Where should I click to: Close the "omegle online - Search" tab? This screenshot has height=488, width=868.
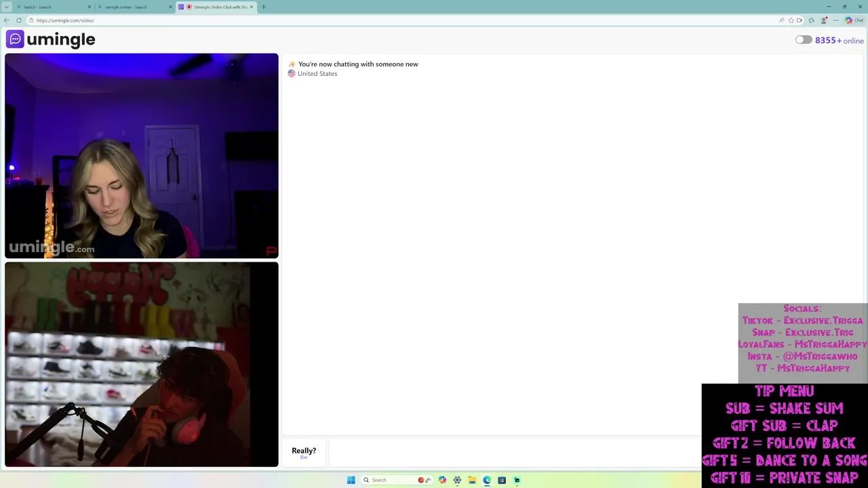click(170, 7)
